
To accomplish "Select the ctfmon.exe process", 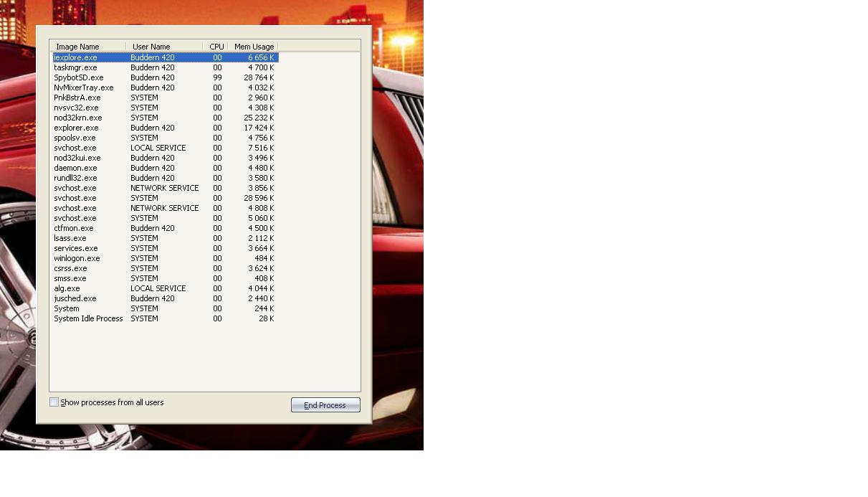I will point(165,228).
